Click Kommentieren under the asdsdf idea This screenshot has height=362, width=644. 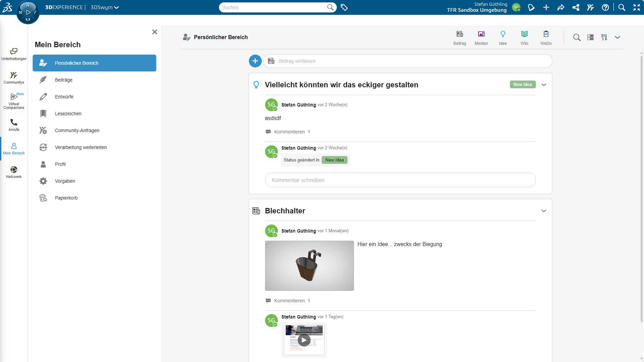289,132
